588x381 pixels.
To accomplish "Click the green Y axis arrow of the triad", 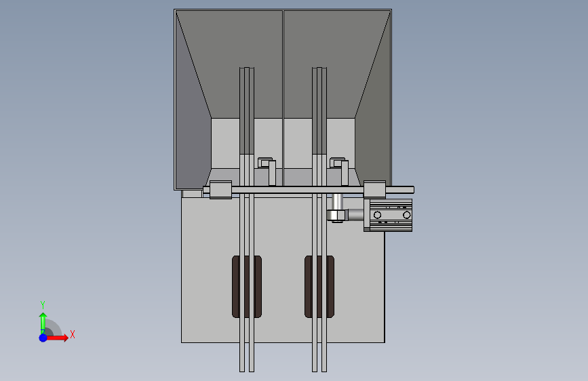I will tap(43, 323).
